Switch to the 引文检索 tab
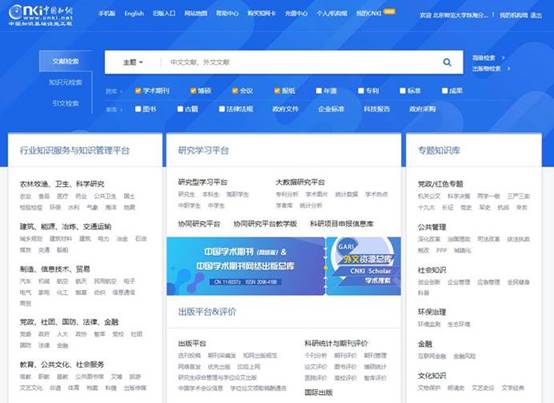Screen dimensions: 554x403 pyautogui.click(x=65, y=103)
